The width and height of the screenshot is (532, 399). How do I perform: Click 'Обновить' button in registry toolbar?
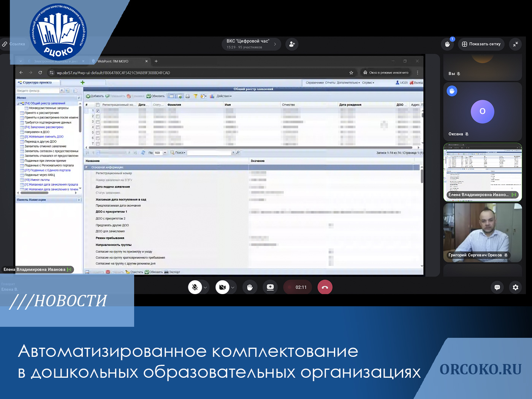(x=156, y=96)
